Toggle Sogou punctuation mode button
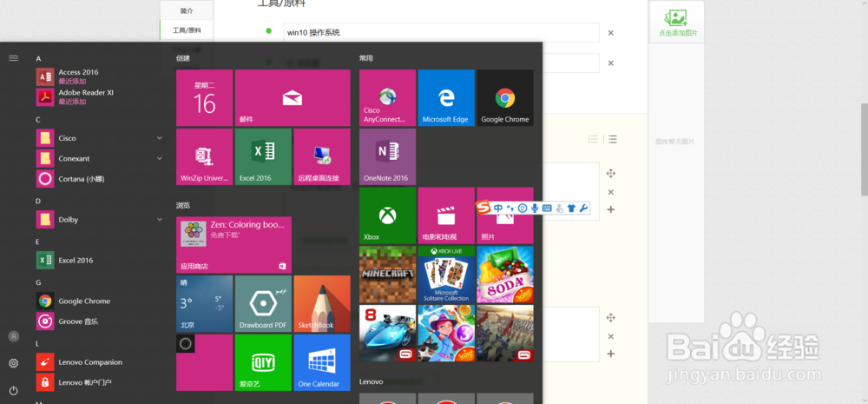This screenshot has width=868, height=404. pyautogui.click(x=510, y=209)
